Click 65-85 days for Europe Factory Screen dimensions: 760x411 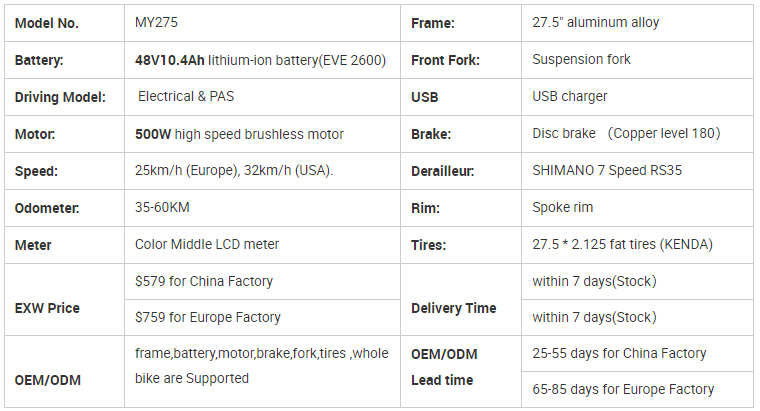[623, 389]
